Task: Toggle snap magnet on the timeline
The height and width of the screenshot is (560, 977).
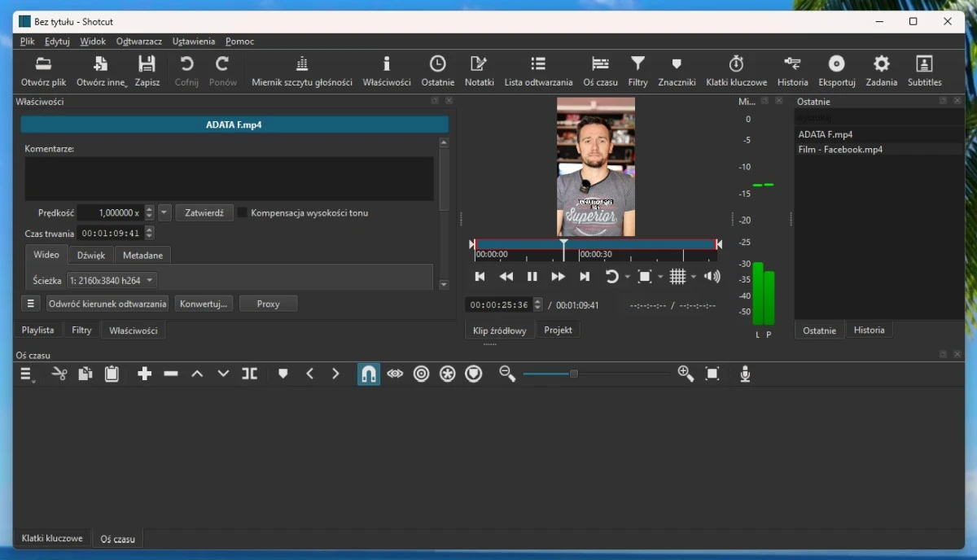Action: 368,374
